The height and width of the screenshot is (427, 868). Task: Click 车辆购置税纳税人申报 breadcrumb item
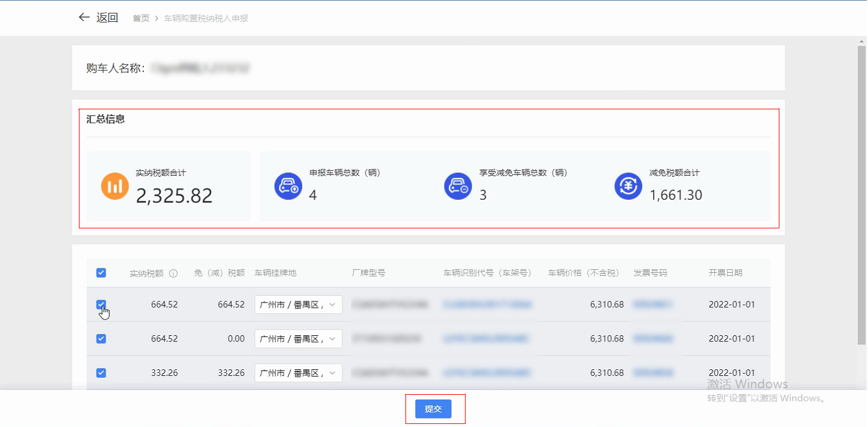click(x=206, y=18)
